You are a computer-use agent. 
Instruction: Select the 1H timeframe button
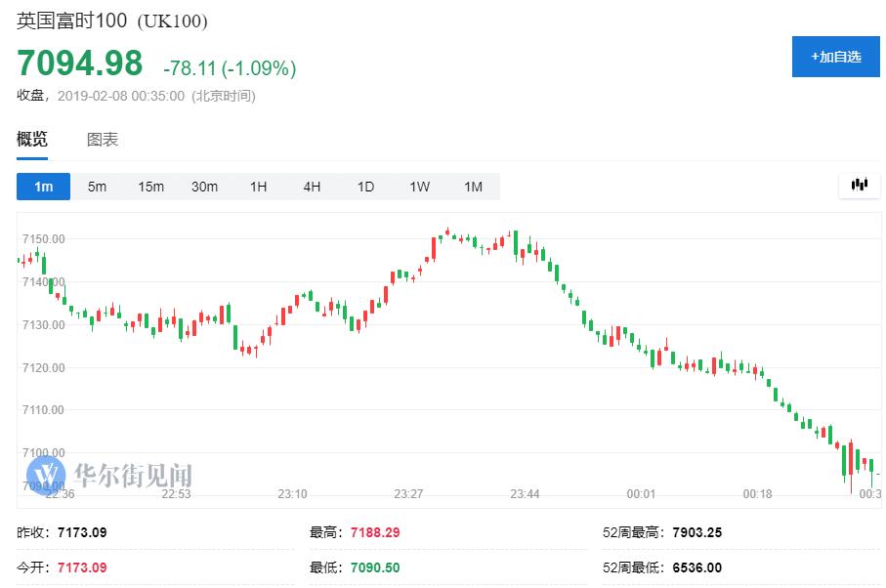tap(258, 187)
